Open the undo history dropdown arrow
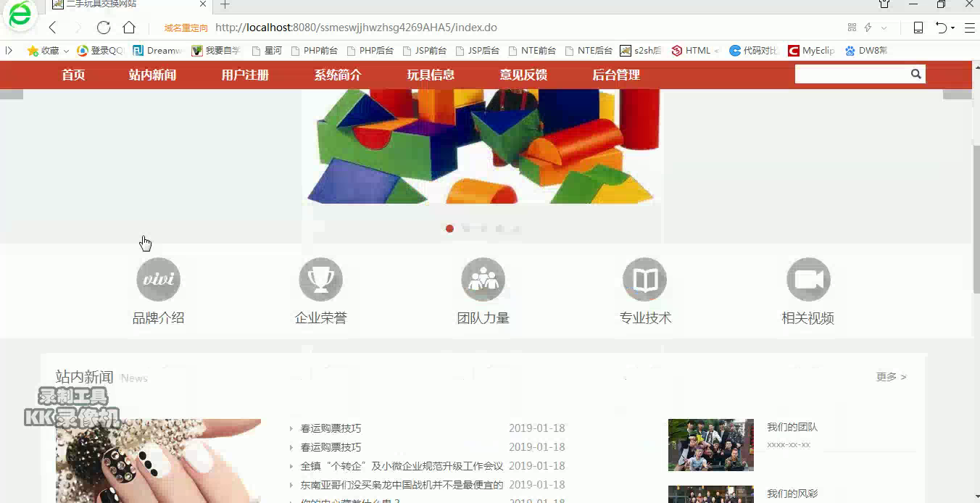Screen dimensions: 980x503 point(952,28)
